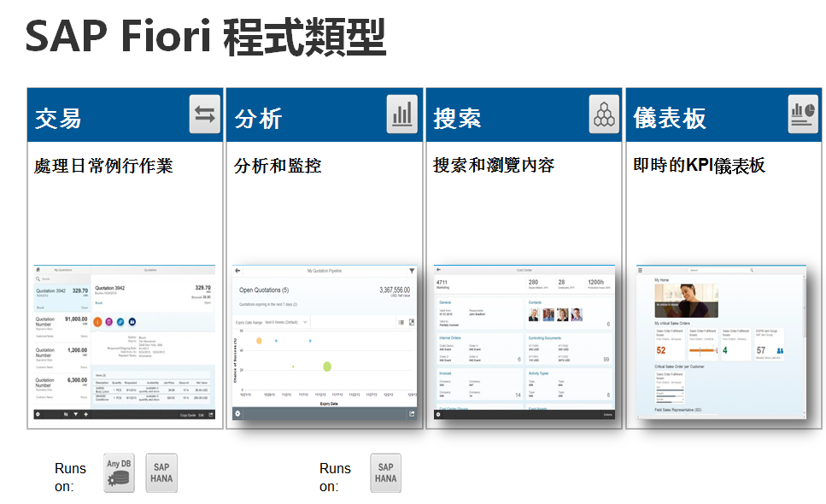826x504 pixels.
Task: Click the first contact photo in Contacts
Action: pos(534,315)
